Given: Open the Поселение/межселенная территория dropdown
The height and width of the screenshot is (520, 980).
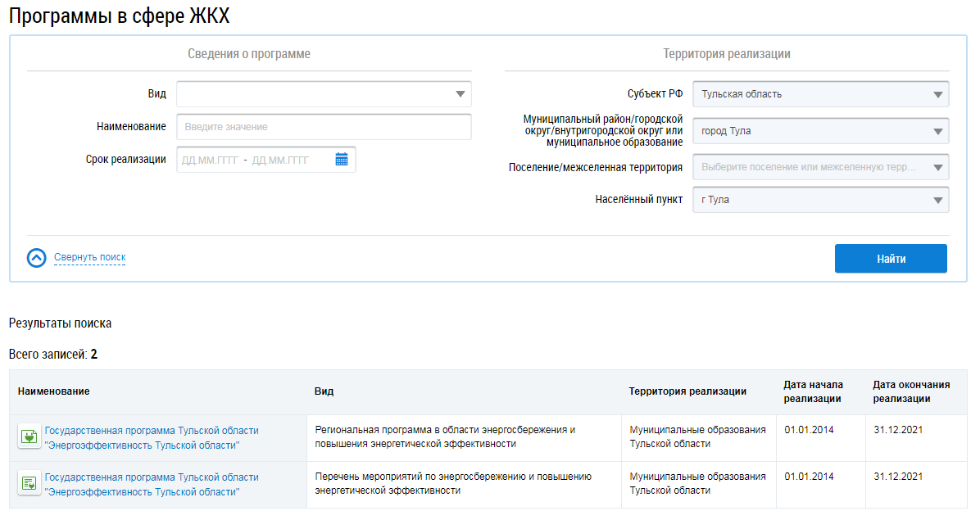Looking at the screenshot, I should pos(820,167).
